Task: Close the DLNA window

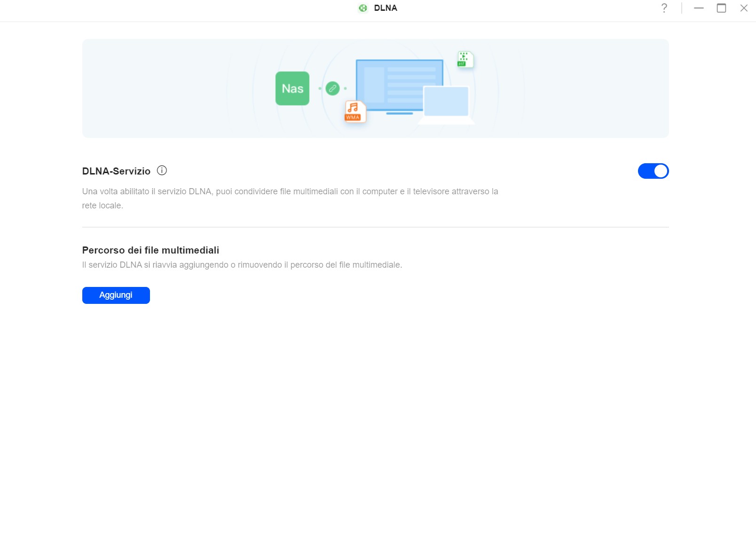Action: pos(744,8)
